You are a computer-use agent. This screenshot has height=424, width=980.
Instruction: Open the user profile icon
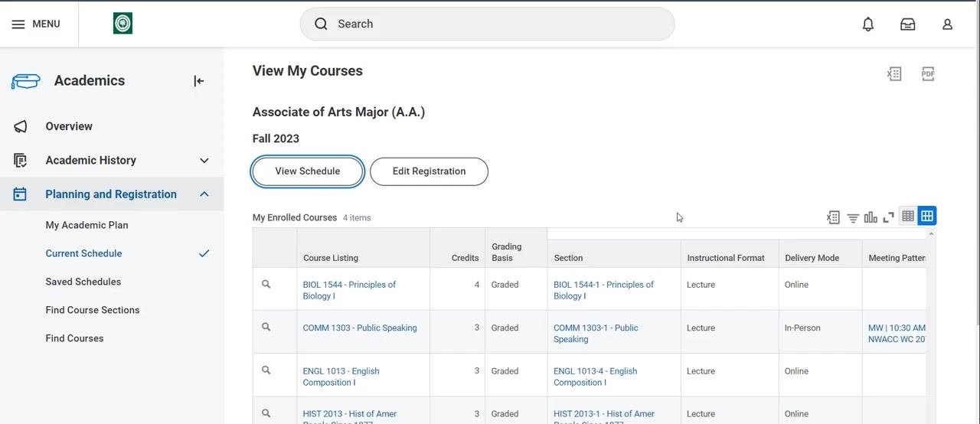(948, 24)
